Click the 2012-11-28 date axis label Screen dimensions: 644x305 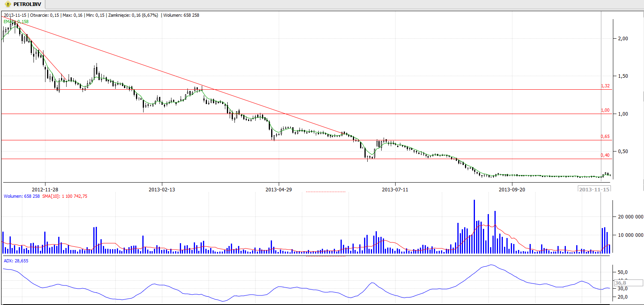pyautogui.click(x=45, y=189)
